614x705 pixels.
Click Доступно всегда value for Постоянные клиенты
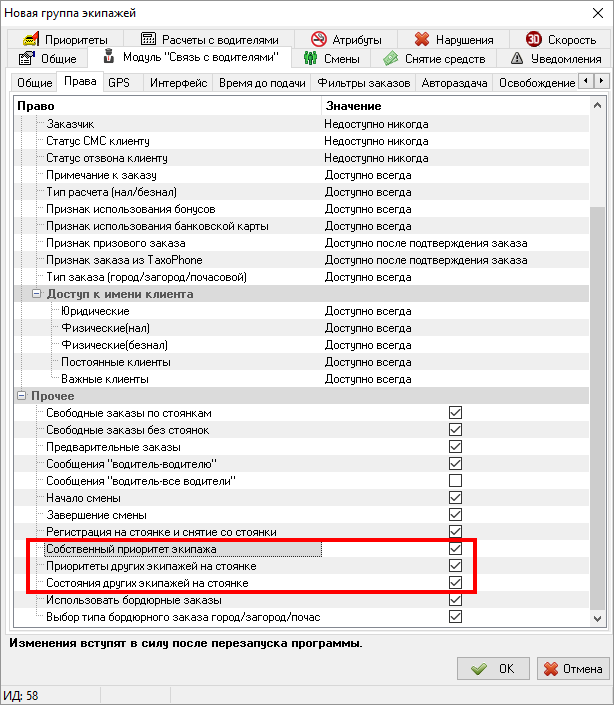click(368, 362)
